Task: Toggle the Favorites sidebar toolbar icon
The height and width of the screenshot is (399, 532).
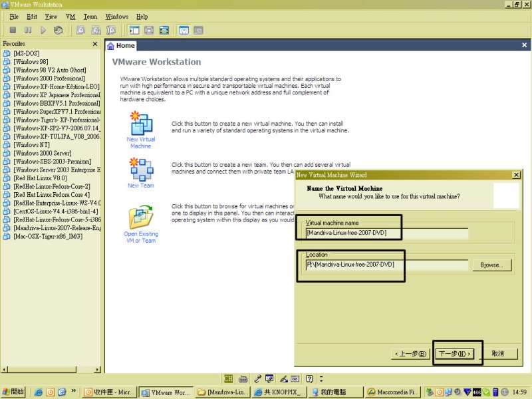Action: pyautogui.click(x=134, y=30)
